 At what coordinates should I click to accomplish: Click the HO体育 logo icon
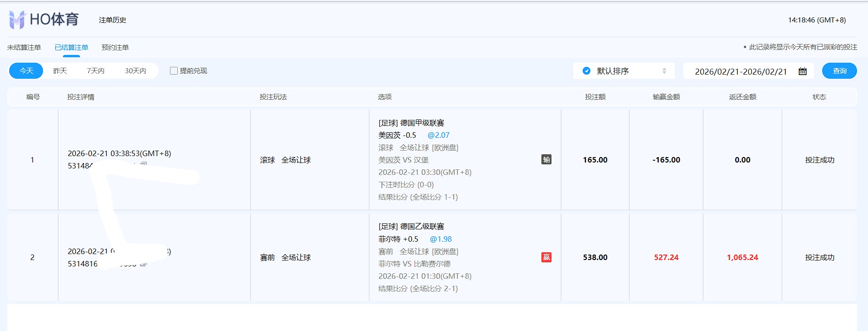click(17, 20)
